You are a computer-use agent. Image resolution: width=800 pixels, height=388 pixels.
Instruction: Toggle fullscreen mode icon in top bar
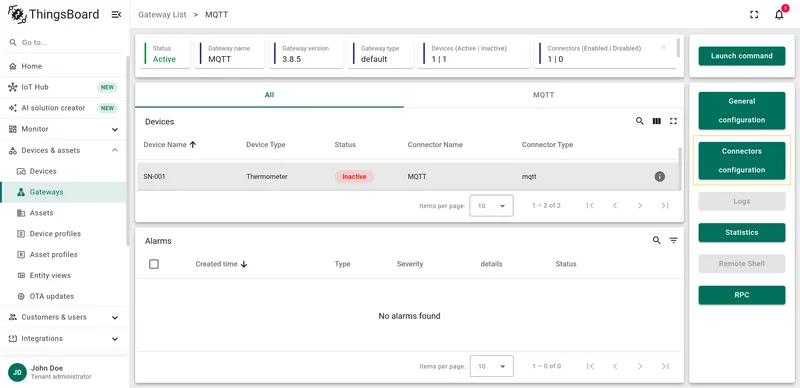click(754, 15)
